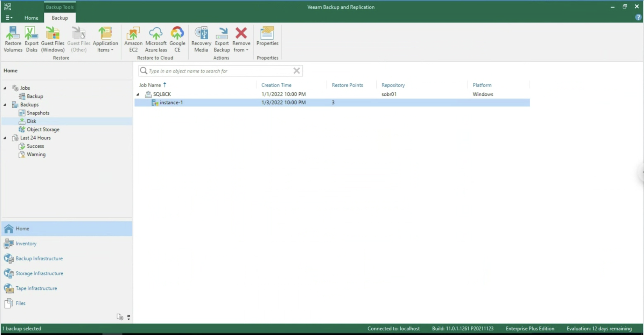Open Object Storage backups node
Viewport: 644px width, 335px height.
pyautogui.click(x=43, y=130)
